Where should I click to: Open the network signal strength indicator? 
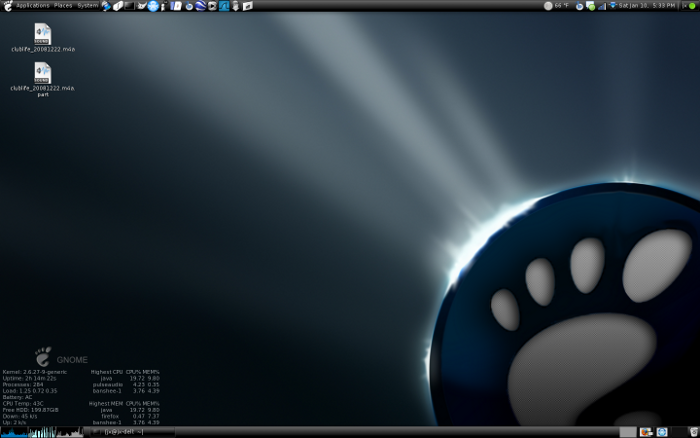[x=602, y=6]
